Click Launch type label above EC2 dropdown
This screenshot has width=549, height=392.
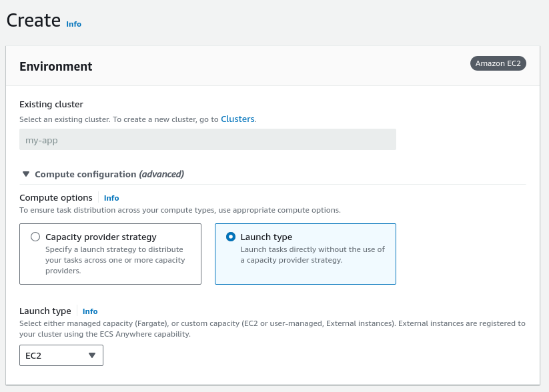(x=45, y=311)
